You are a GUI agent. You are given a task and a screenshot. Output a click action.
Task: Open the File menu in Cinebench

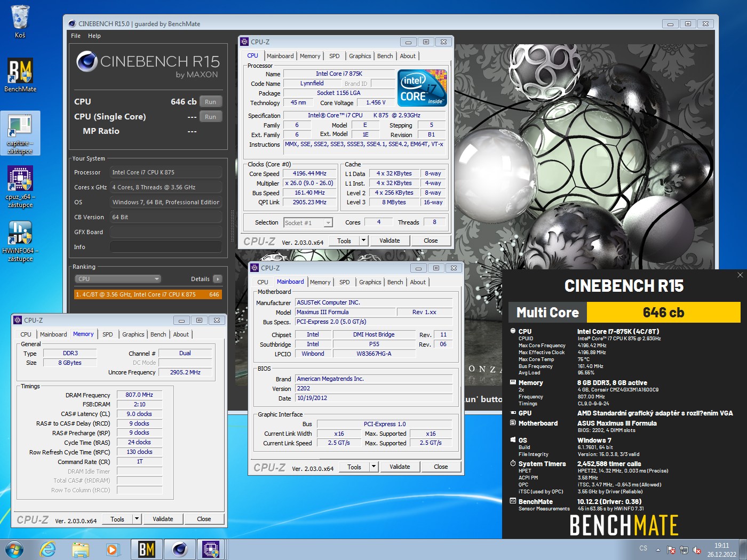click(x=76, y=36)
